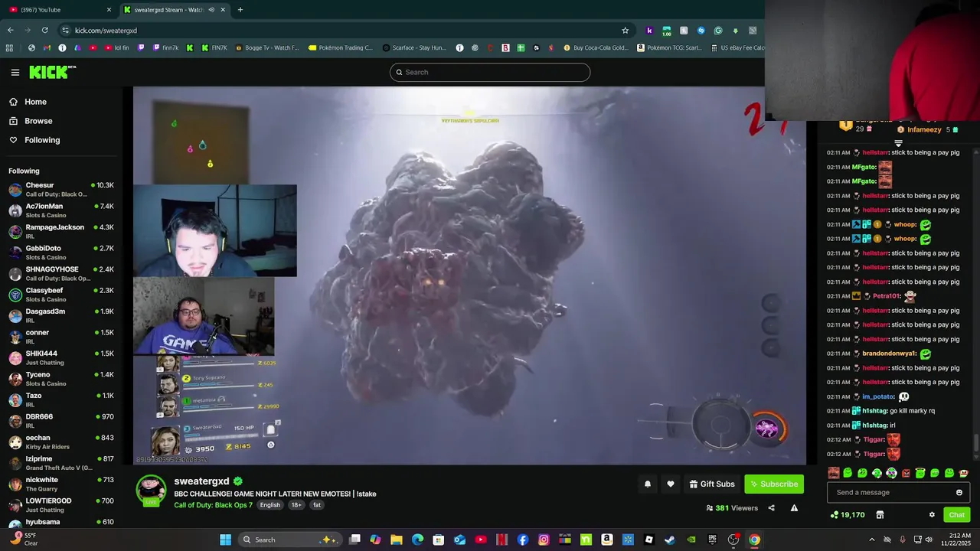Send message with the Chat button
This screenshot has height=551, width=980.
click(x=956, y=515)
